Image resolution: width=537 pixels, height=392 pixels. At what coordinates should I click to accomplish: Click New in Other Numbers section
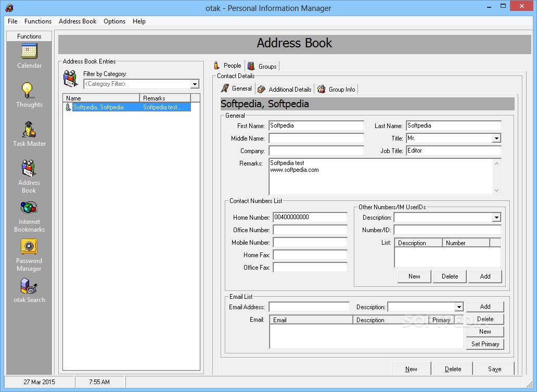(414, 276)
